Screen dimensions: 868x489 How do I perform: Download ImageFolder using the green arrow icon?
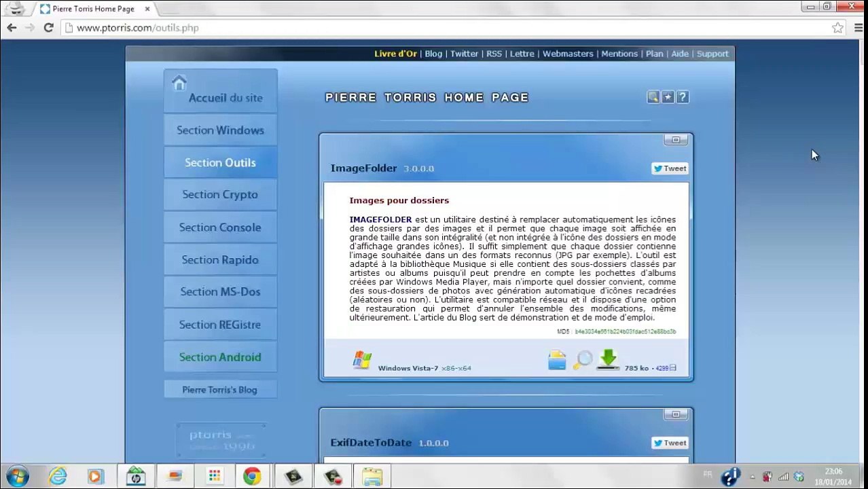point(608,359)
